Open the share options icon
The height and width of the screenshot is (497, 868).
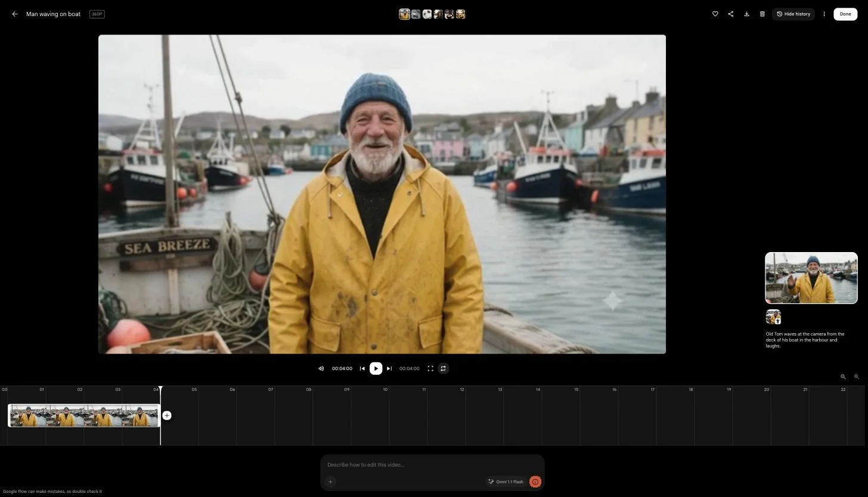(x=731, y=14)
